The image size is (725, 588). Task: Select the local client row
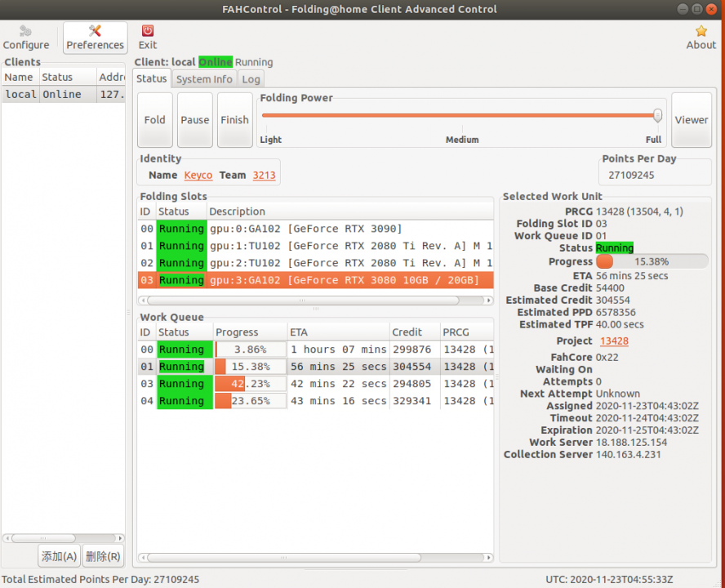[x=64, y=95]
